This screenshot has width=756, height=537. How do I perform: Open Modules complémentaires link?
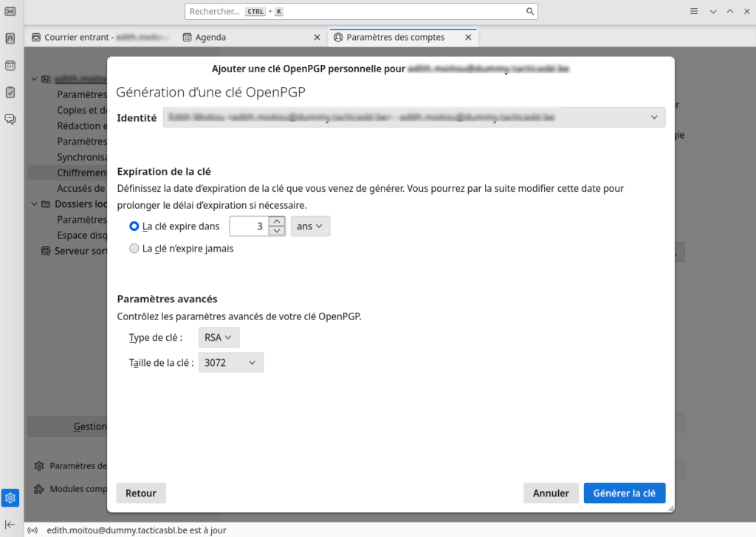pyautogui.click(x=78, y=489)
